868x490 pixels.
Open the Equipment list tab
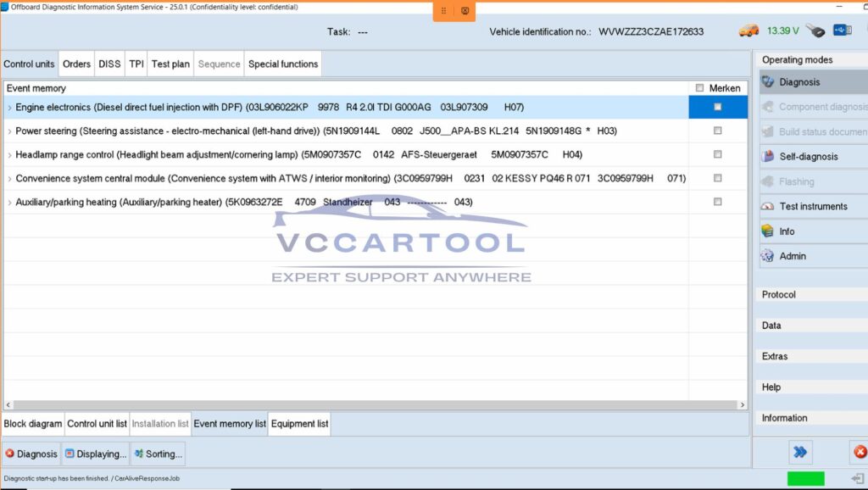point(298,423)
